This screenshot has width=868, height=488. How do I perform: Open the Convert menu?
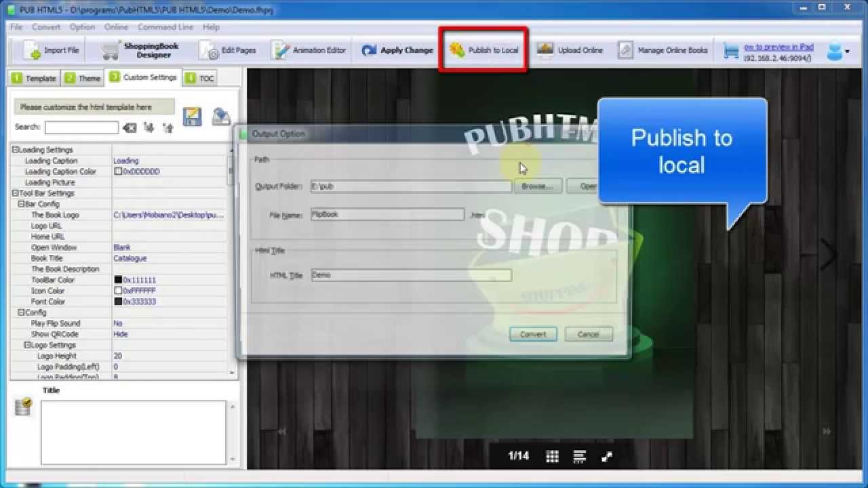[46, 27]
